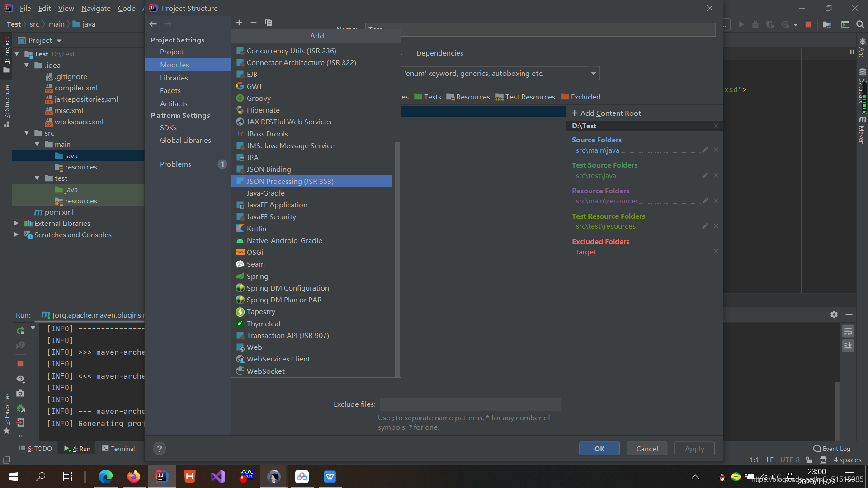Click the Apply button
Screen dimensions: 868x488
tap(694, 449)
